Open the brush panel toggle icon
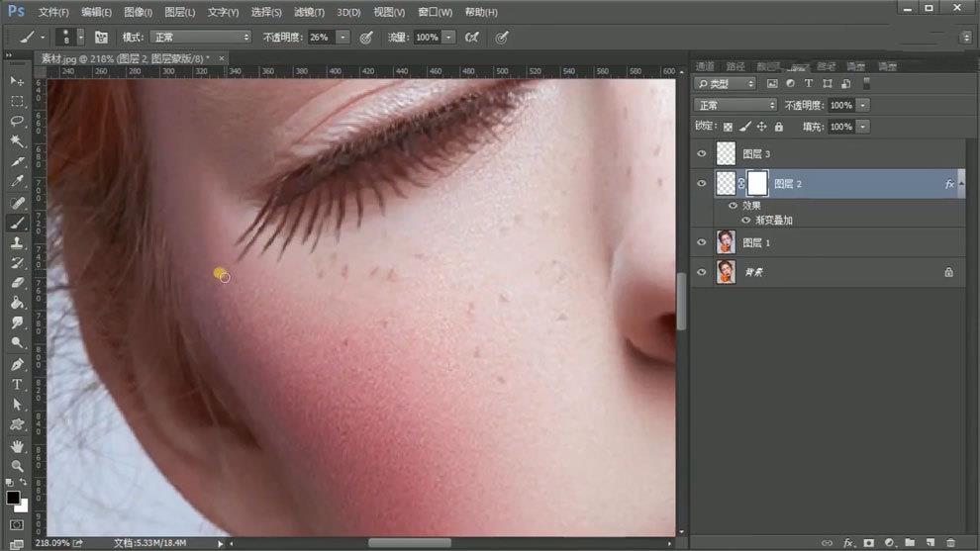Screen dimensions: 980x551 (x=101, y=37)
